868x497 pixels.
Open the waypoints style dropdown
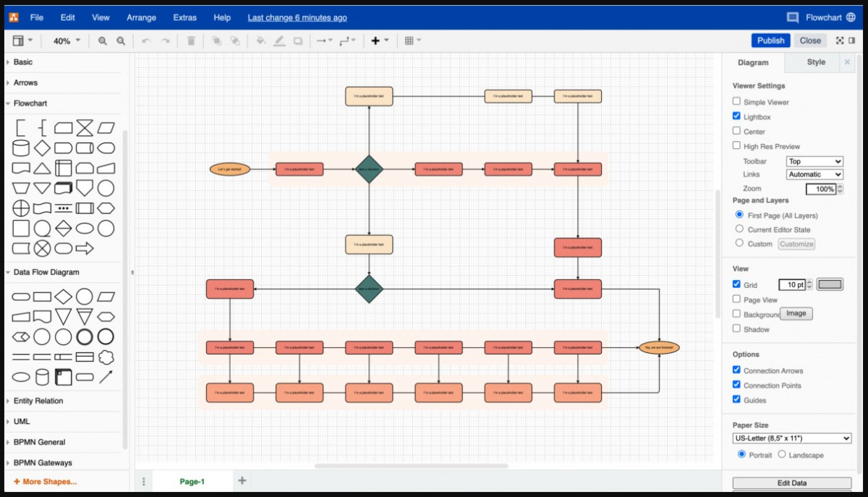(348, 41)
